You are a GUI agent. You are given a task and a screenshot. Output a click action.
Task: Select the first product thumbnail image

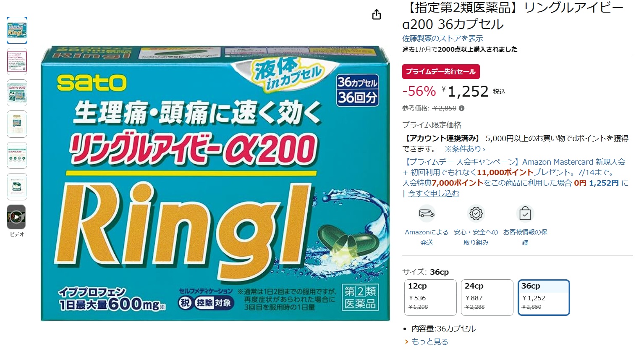click(17, 30)
